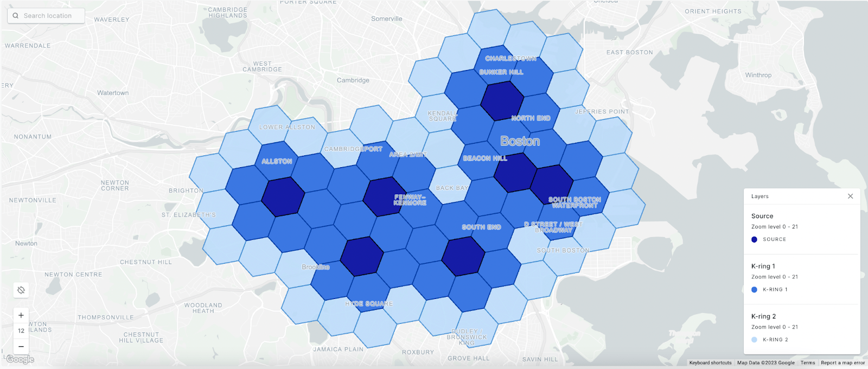Screen dimensions: 868x369
Task: Click the zoom level 12 indicator
Action: coord(21,330)
